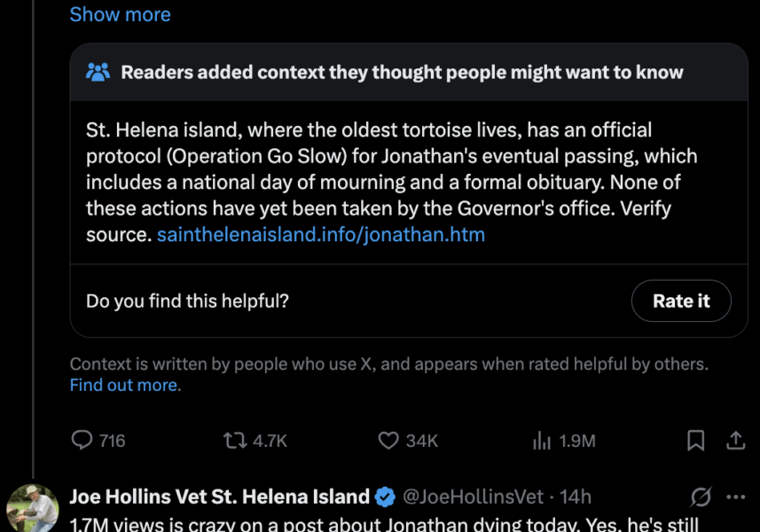The width and height of the screenshot is (760, 532).
Task: Repost the post with 4.7K reposts
Action: pyautogui.click(x=236, y=440)
